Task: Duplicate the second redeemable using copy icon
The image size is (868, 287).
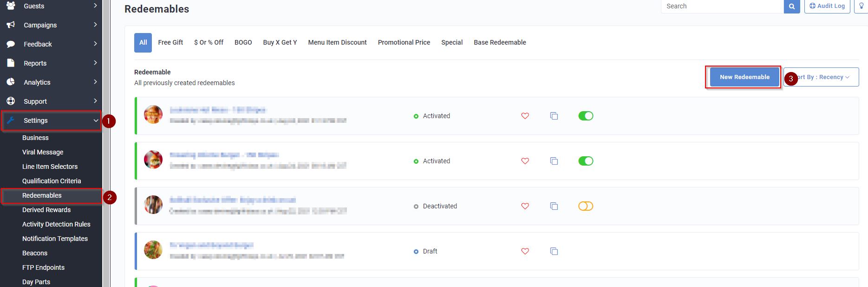Action: click(554, 161)
